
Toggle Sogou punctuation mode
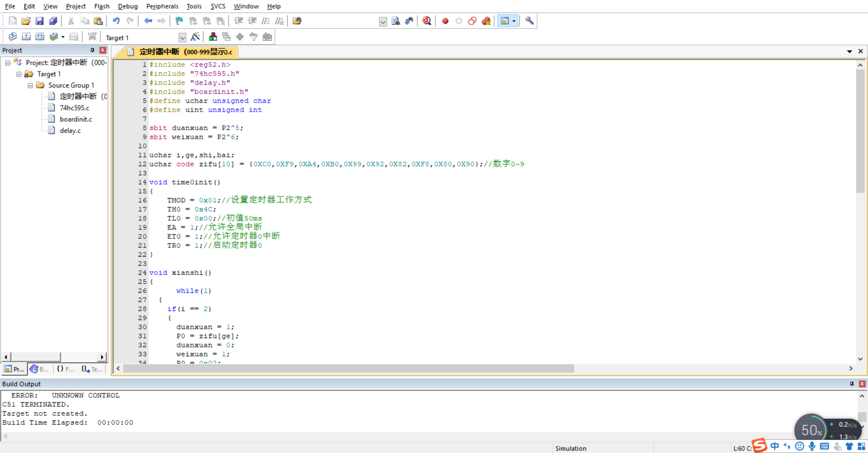pos(787,446)
